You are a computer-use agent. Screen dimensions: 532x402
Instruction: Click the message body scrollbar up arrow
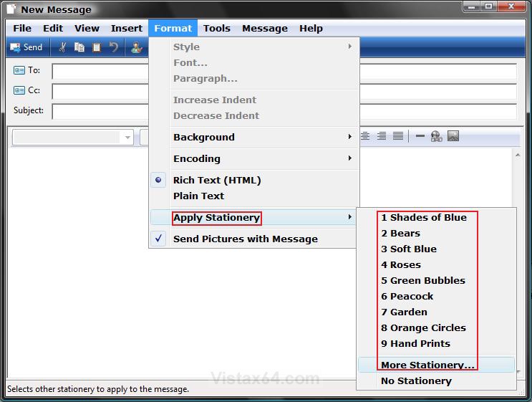[x=518, y=155]
